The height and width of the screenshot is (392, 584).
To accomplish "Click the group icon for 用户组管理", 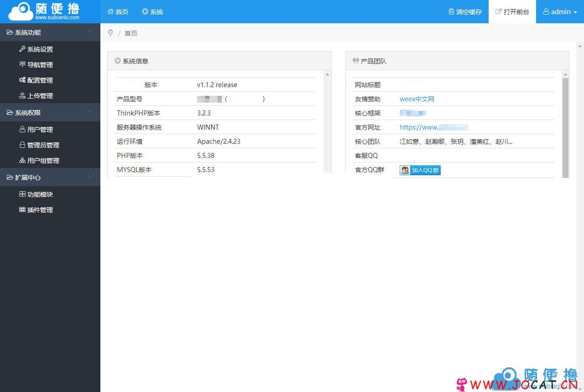I will click(x=22, y=160).
